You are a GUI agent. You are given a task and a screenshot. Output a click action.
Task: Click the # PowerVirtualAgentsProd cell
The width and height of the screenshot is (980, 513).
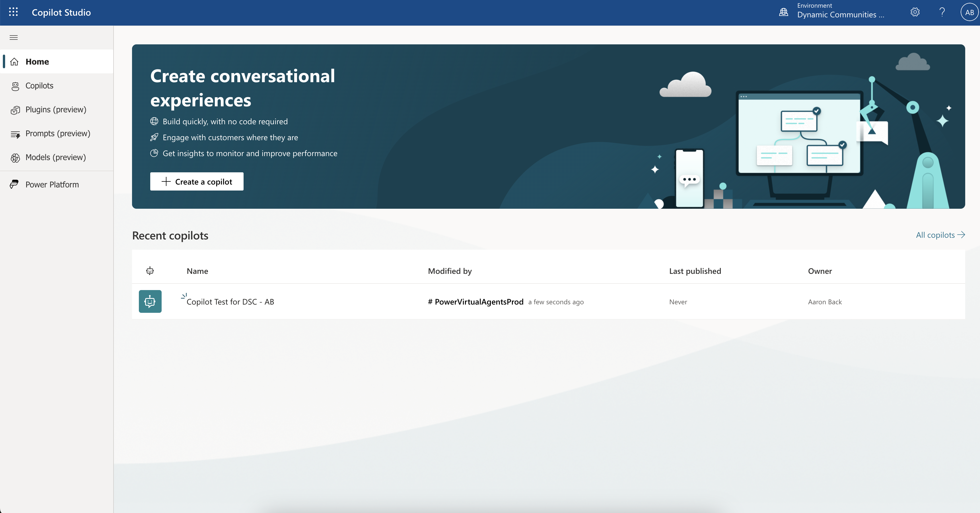pos(475,301)
